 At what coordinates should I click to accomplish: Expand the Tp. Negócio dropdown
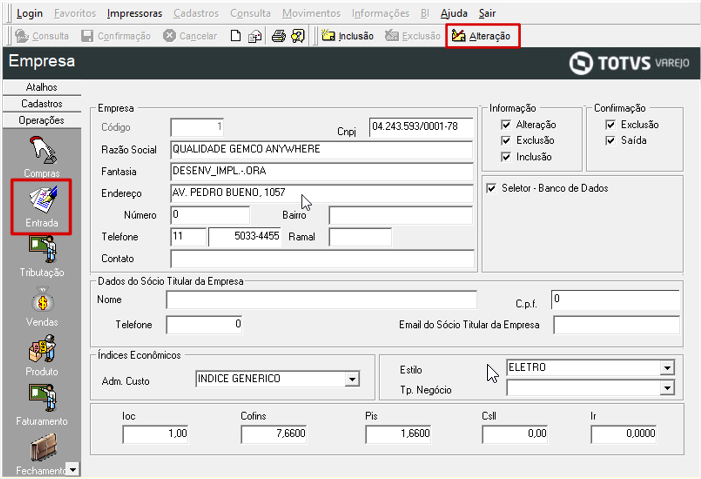click(667, 388)
